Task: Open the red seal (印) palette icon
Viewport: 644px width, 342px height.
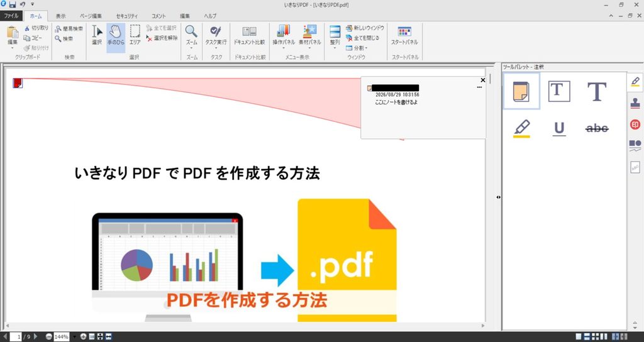Action: click(x=635, y=124)
